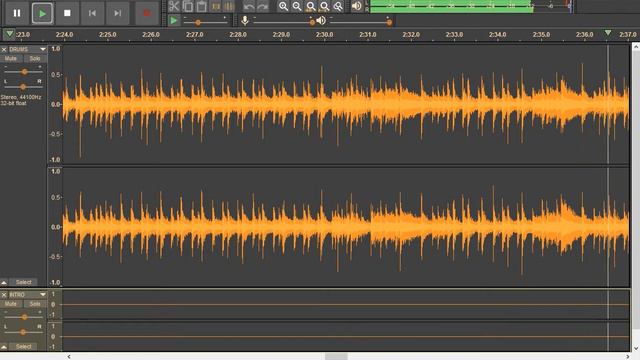Screen dimensions: 640x360
Task: Click the INTRO track pan slider
Action: (23, 332)
